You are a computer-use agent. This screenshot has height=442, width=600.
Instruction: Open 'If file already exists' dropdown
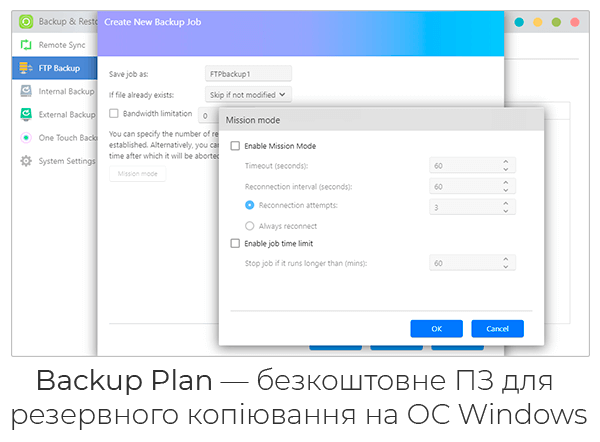point(248,95)
